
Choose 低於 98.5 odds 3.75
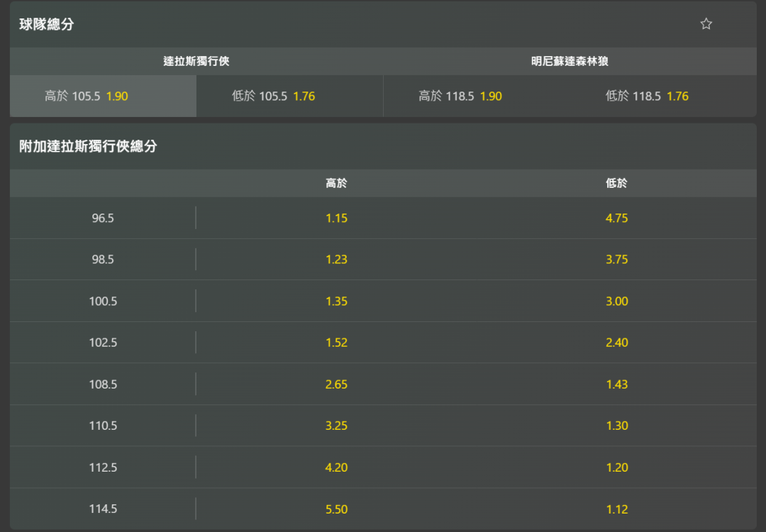click(x=616, y=260)
